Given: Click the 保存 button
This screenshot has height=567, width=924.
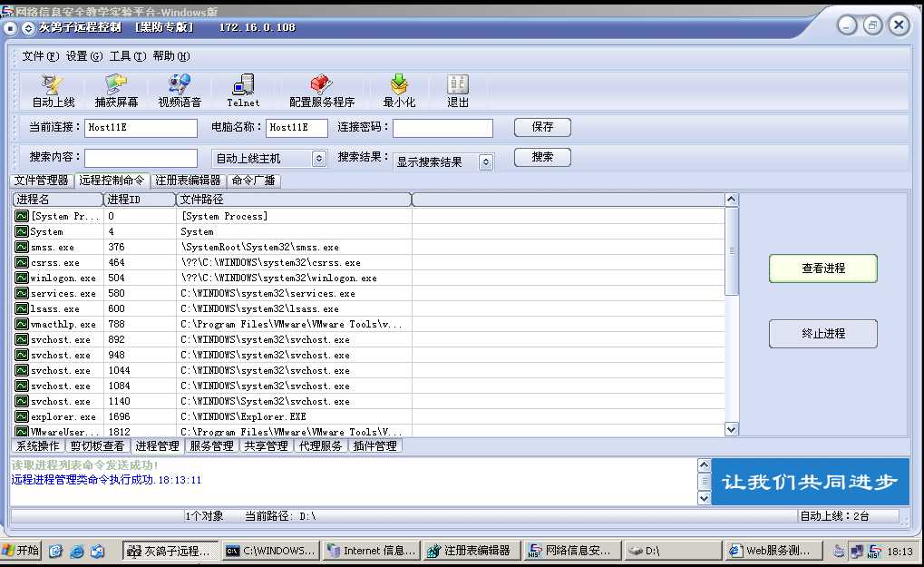Looking at the screenshot, I should [x=542, y=127].
